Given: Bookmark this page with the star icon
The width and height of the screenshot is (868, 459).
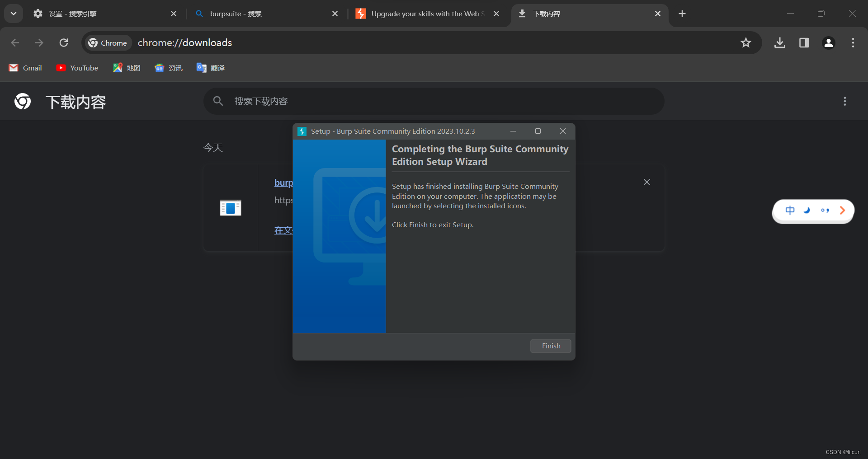Looking at the screenshot, I should click(x=746, y=43).
